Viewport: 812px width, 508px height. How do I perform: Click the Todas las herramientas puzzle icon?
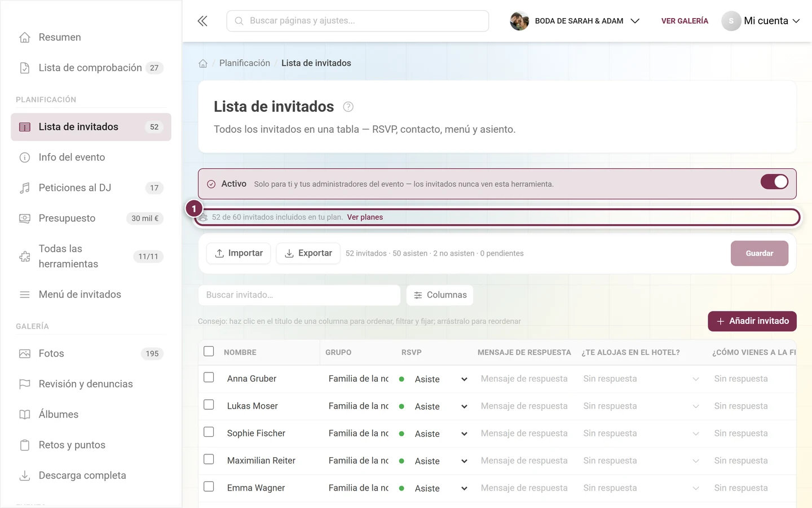[25, 256]
